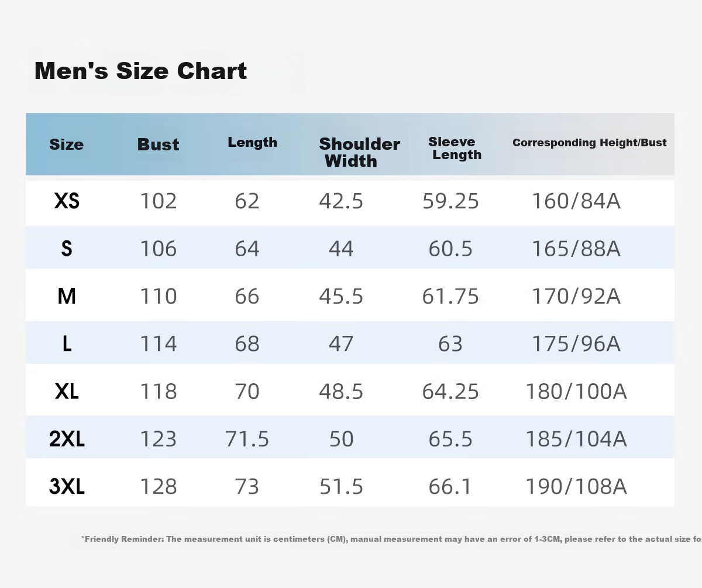Select the M size row label
Image resolution: width=702 pixels, height=588 pixels.
pyautogui.click(x=67, y=297)
